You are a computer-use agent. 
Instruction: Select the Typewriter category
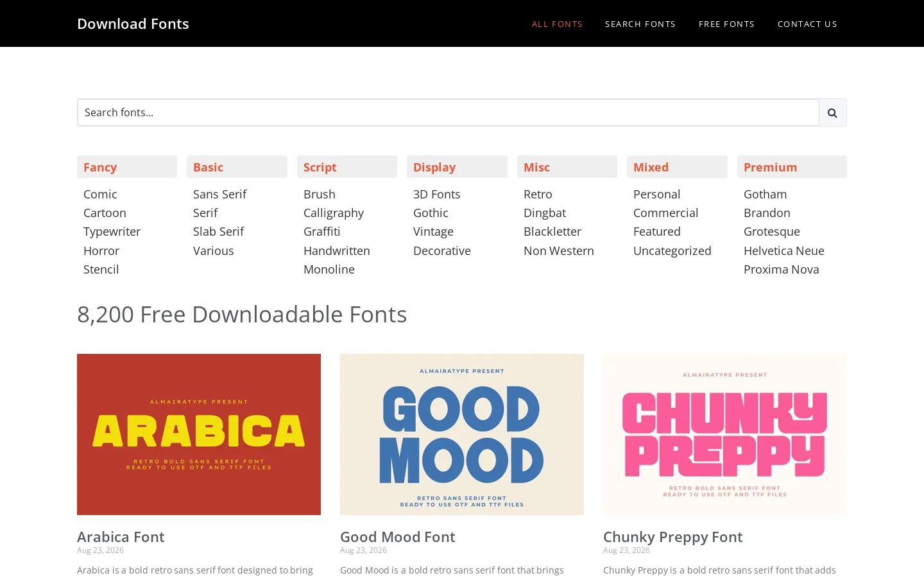112,231
